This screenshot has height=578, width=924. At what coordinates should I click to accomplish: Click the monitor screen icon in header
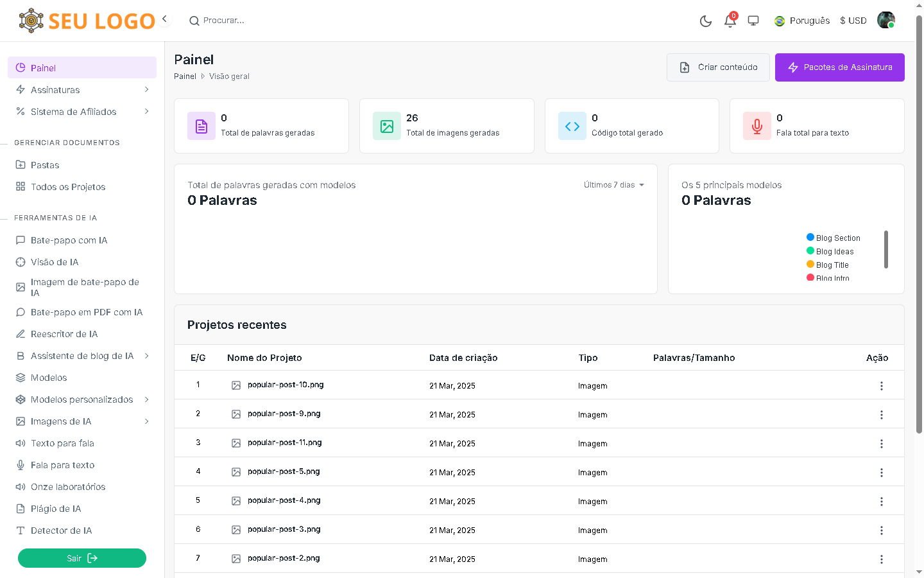coord(753,21)
